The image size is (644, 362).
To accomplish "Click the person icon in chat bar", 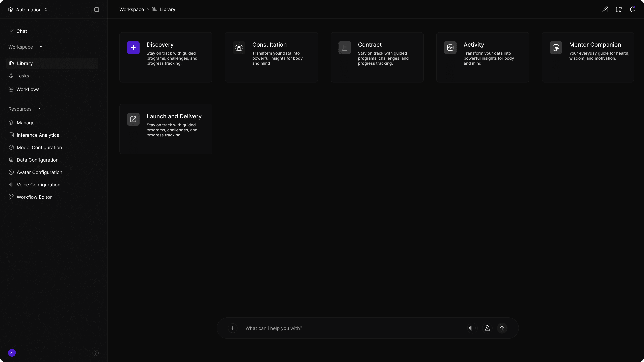I will click(x=487, y=328).
